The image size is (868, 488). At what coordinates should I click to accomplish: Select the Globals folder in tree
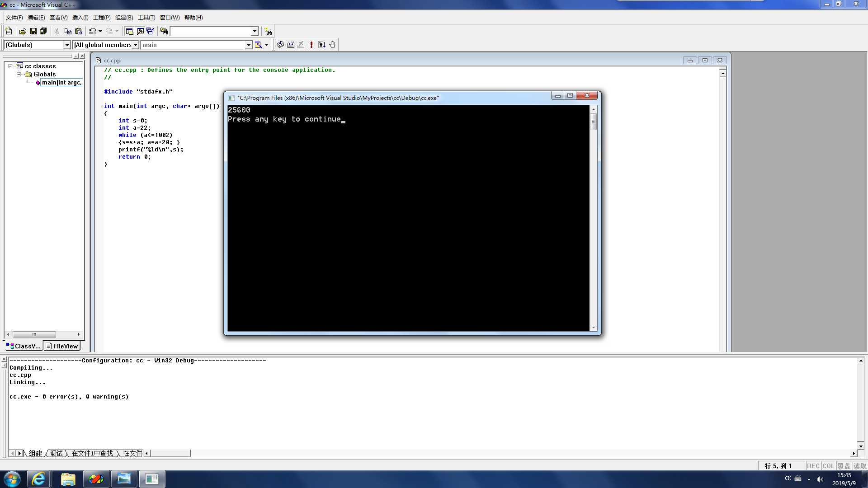[44, 74]
